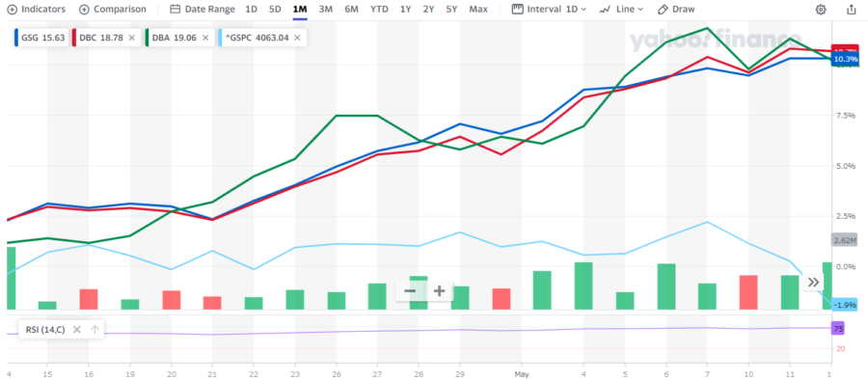Click the GSG 15.63 legend label
This screenshot has height=381, width=868.
click(42, 38)
